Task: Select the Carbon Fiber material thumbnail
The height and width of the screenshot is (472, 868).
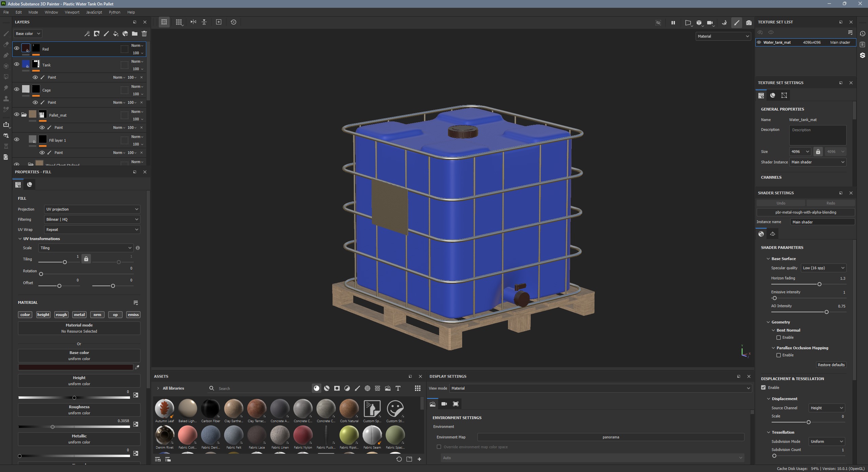Action: pos(210,408)
